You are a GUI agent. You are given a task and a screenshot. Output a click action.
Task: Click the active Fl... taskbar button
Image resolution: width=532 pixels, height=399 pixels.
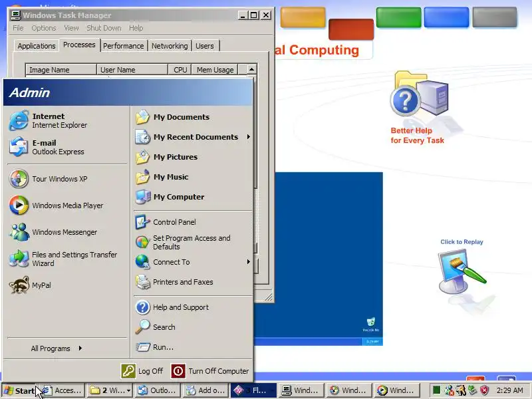coord(253,390)
